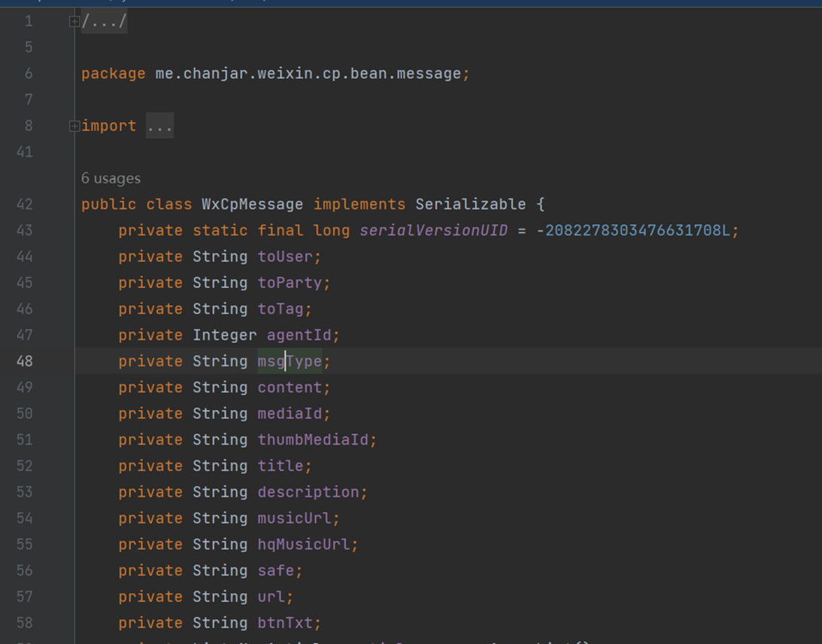Click the WxCpMessage class name

252,205
